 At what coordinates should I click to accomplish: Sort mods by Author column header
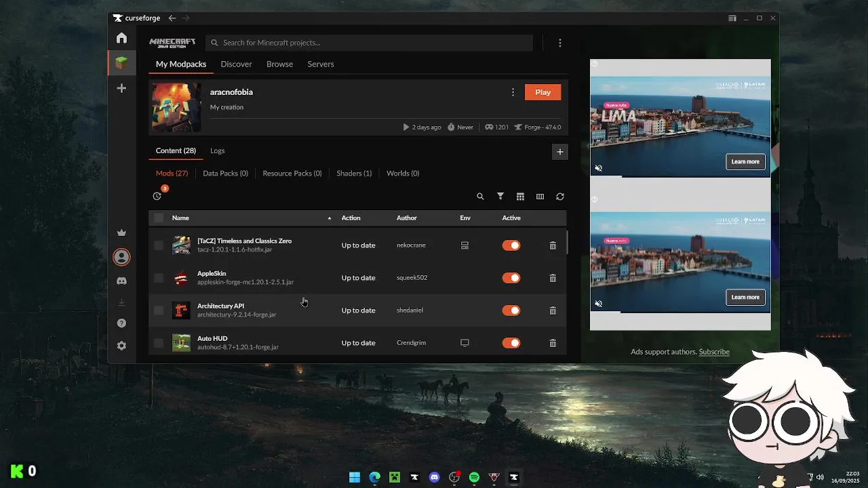(x=407, y=218)
